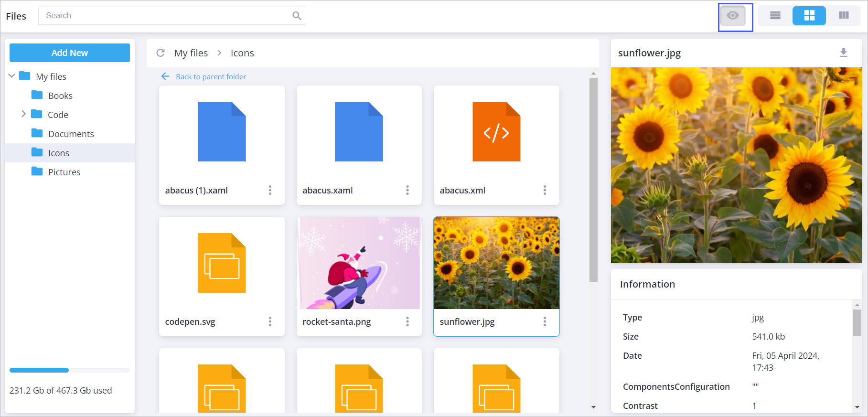Click the breadcrumb chevron after My files
Image resolution: width=868 pixels, height=417 pixels.
click(x=219, y=53)
